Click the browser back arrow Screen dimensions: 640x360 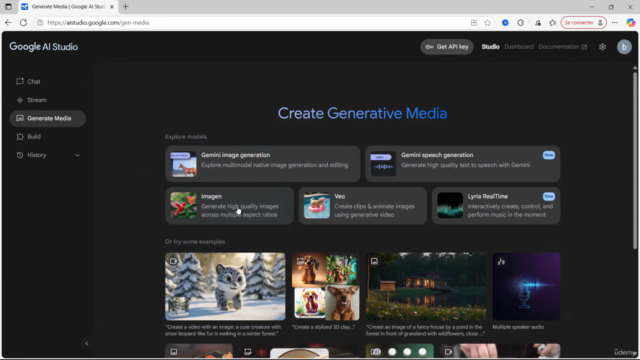(x=8, y=23)
